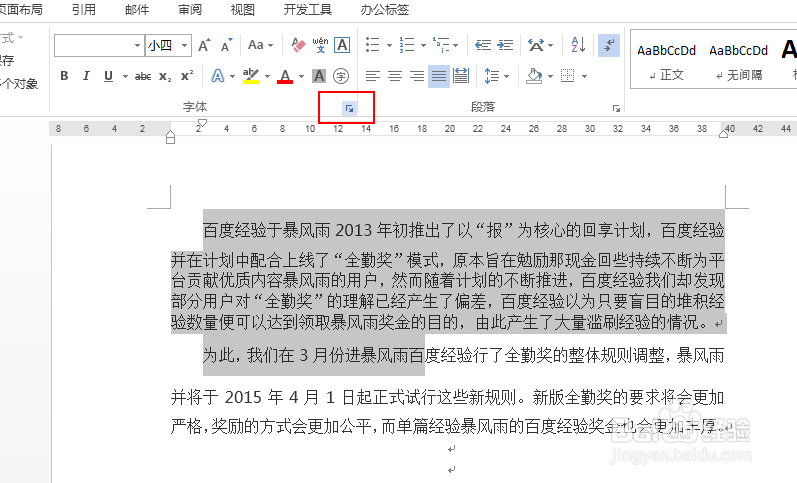This screenshot has width=797, height=483.
Task: Open the 视图 tab
Action: click(x=242, y=10)
